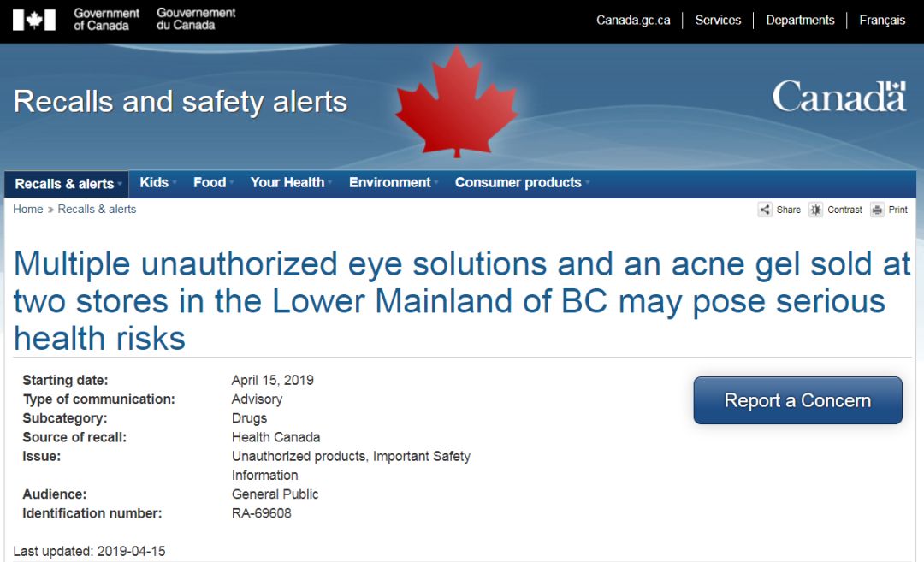Go to the Home breadcrumb link
This screenshot has height=562, width=924.
[27, 209]
